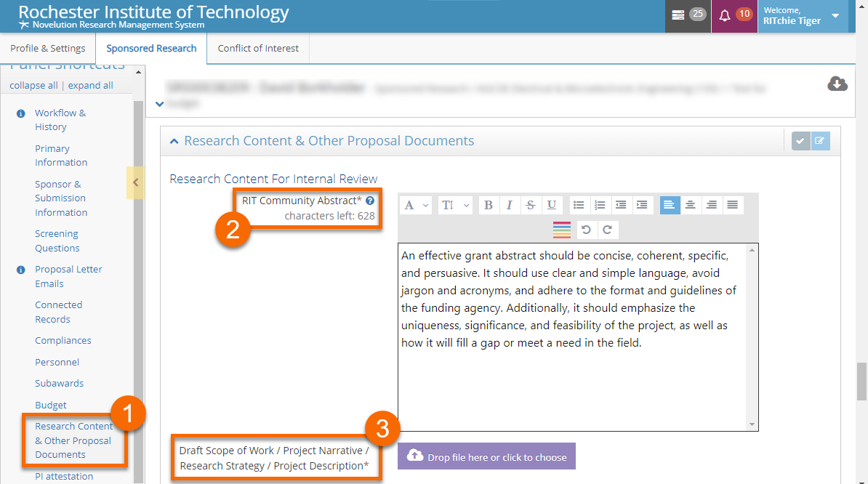Click the cloud download icon
Viewport: 868px width, 484px height.
(837, 84)
